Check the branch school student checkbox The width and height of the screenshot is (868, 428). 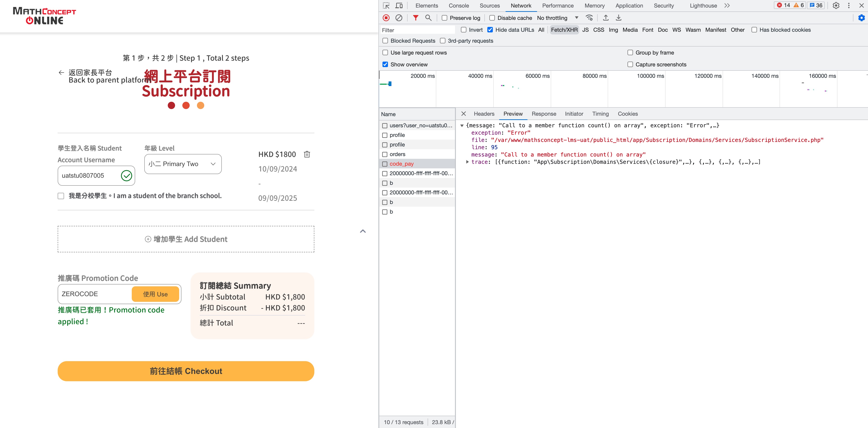[61, 196]
